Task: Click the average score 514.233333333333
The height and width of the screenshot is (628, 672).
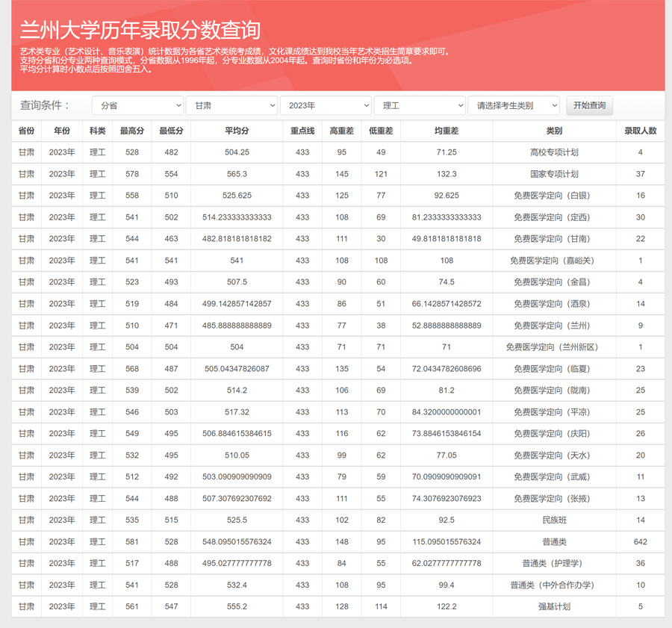Action: click(x=237, y=217)
